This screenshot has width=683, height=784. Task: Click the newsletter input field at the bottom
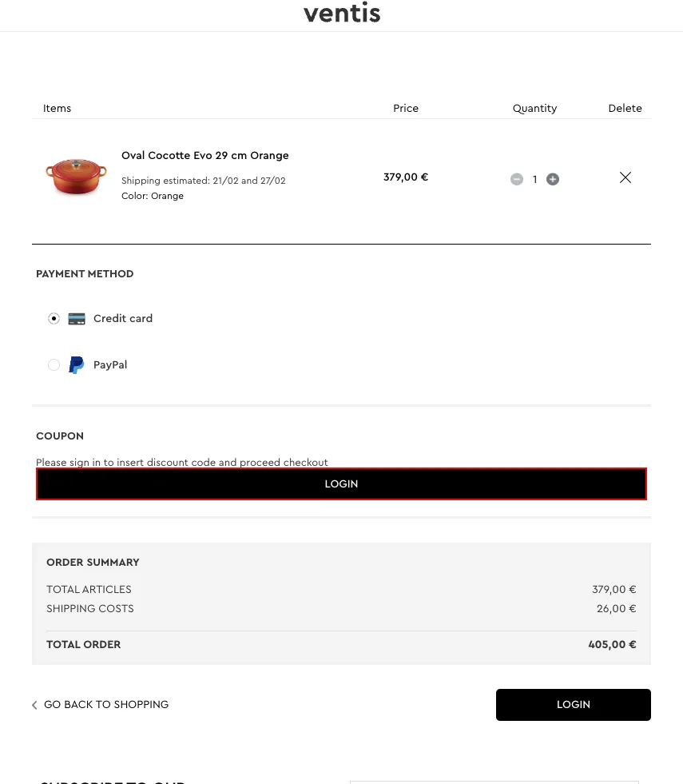(x=494, y=782)
